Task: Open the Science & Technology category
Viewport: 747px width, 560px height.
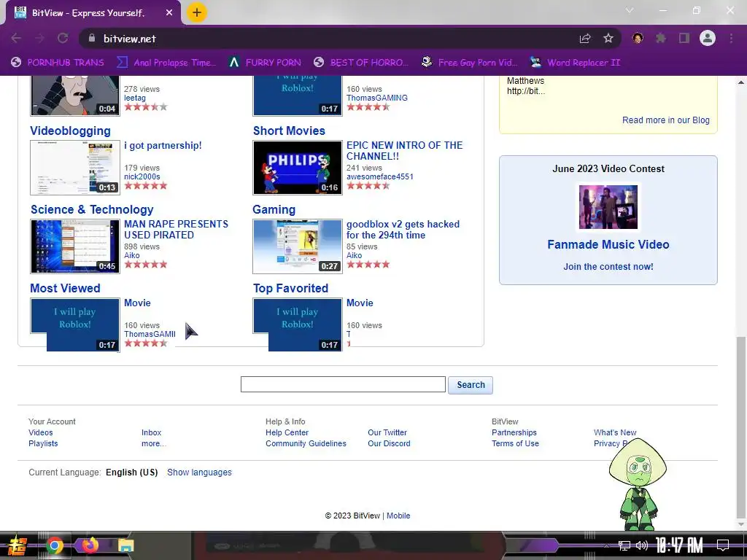Action: (92, 209)
